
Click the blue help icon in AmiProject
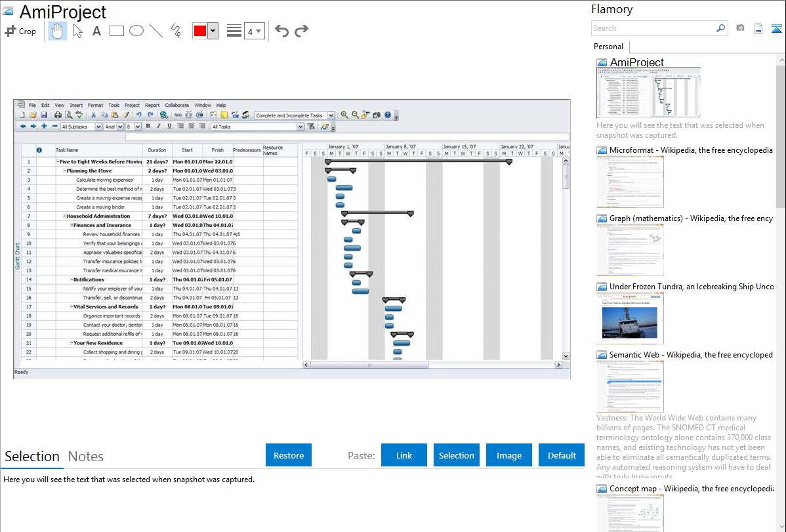click(x=388, y=115)
